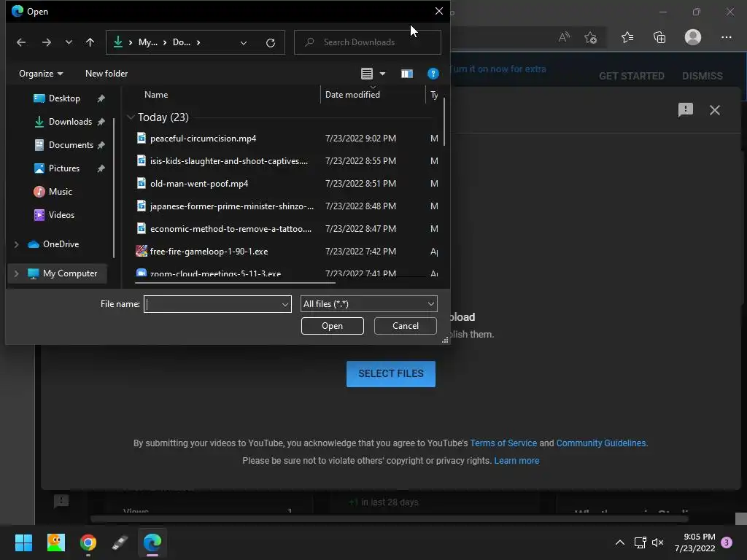The image size is (747, 560).
Task: Focus the Search Downloads box
Action: (x=368, y=42)
